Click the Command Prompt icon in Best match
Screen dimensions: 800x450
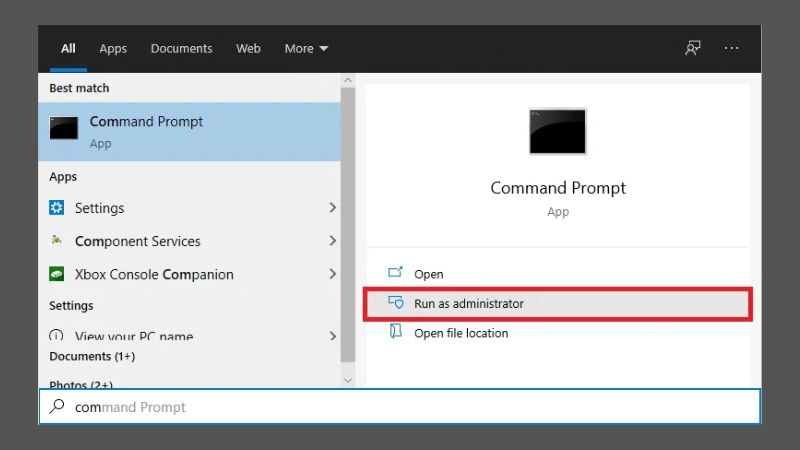tap(64, 129)
